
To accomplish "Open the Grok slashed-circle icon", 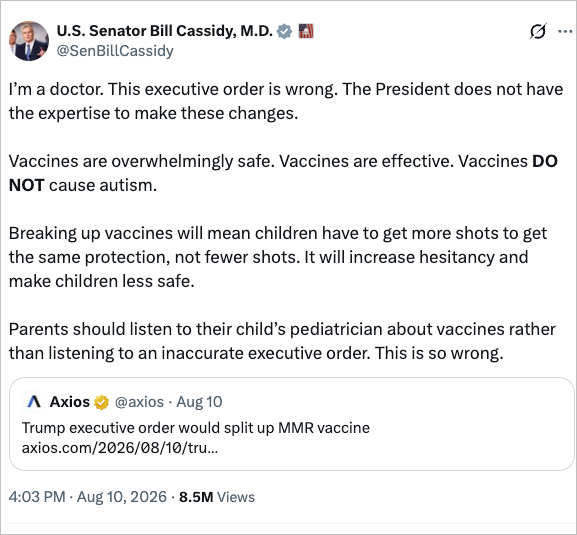I will 538,31.
